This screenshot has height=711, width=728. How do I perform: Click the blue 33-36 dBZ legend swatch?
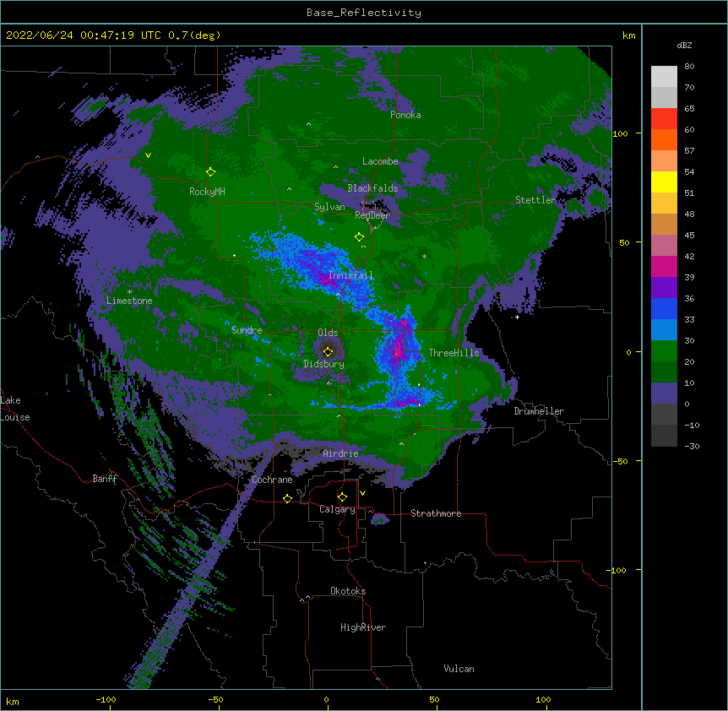coord(664,309)
